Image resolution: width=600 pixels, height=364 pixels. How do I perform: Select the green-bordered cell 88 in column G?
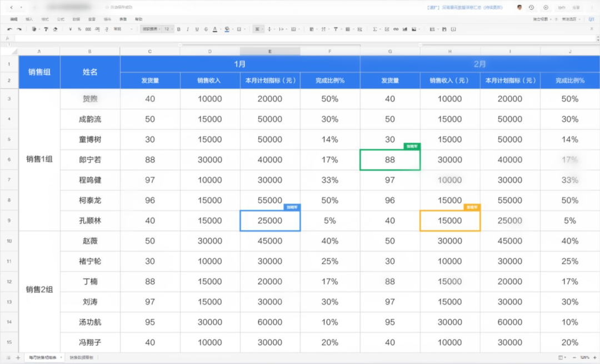390,160
